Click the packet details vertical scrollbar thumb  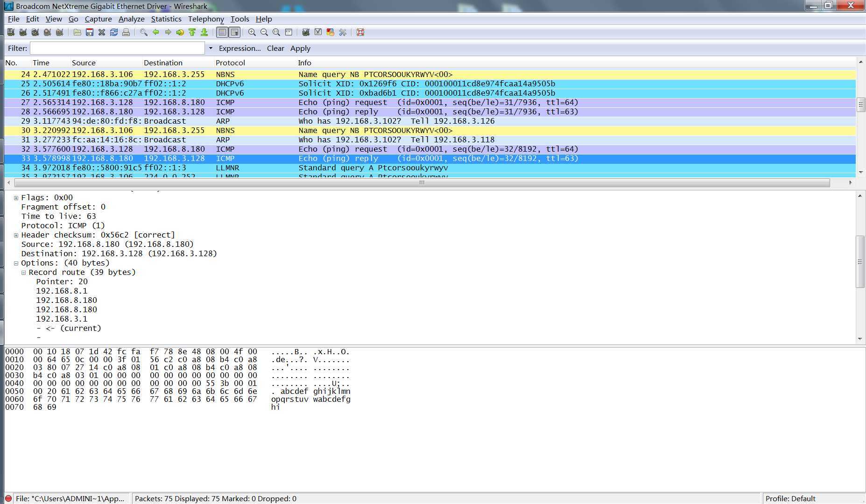[x=860, y=261]
